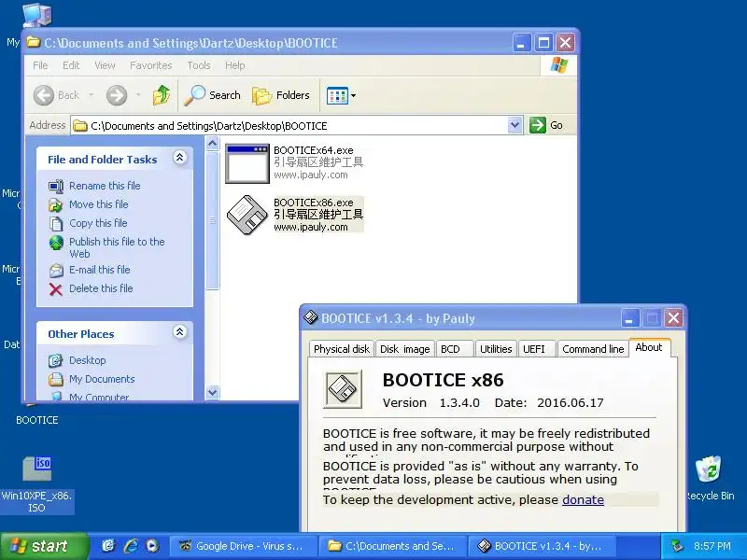
Task: Open the Start menu
Action: 44,546
